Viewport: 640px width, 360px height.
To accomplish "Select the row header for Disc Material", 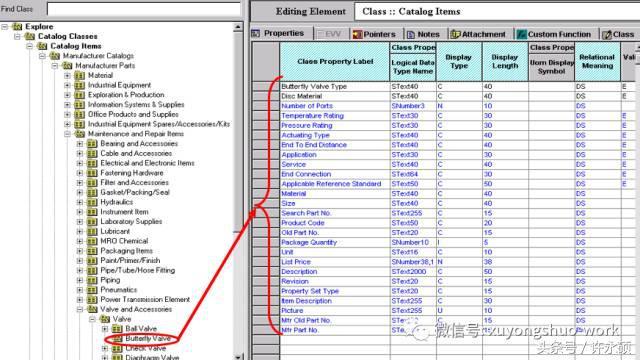I will [266, 96].
